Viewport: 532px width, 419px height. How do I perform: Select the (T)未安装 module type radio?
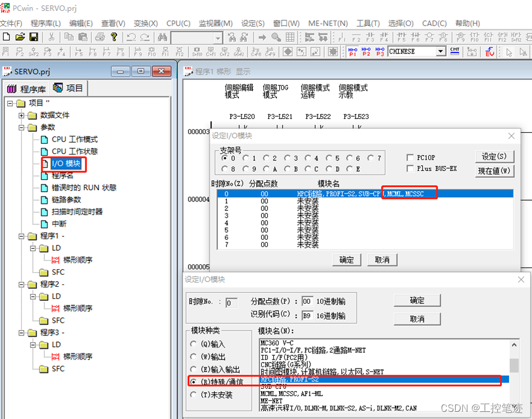pos(193,394)
